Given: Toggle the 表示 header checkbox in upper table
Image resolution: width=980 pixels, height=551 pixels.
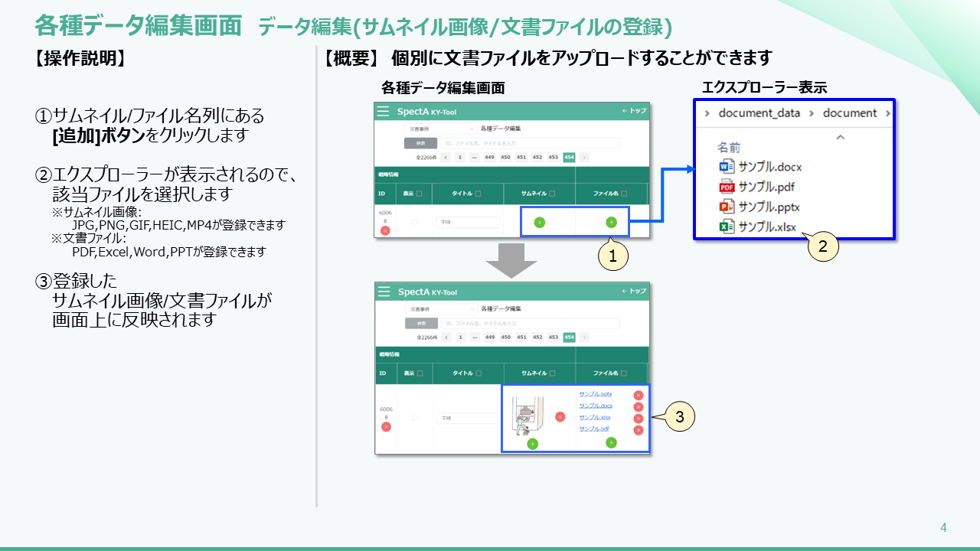Looking at the screenshot, I should coord(420,194).
